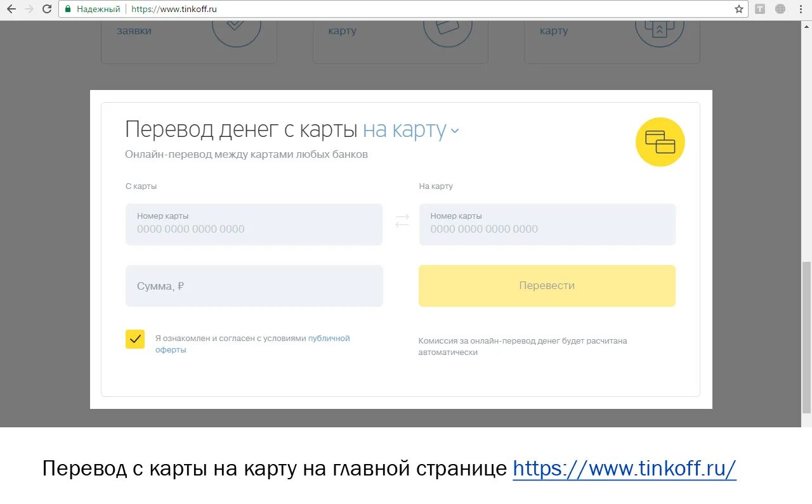Click the globe extension icon
812x504 pixels.
780,9
